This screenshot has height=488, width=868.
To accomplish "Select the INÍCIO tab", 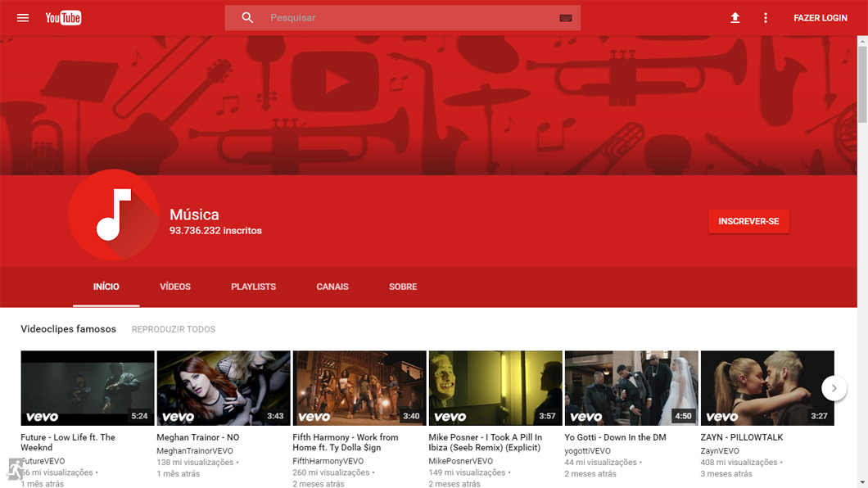I will click(x=106, y=287).
